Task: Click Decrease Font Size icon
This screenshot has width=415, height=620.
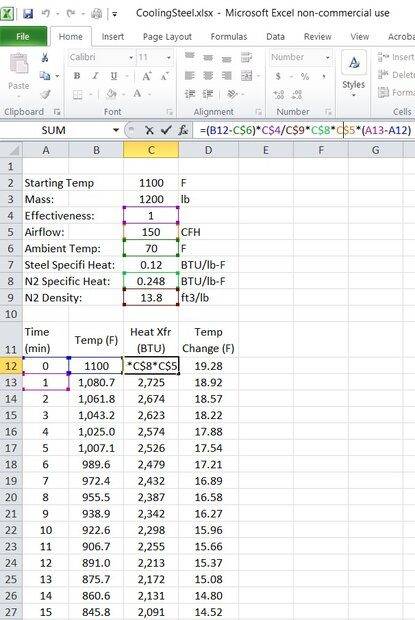Action: [164, 76]
